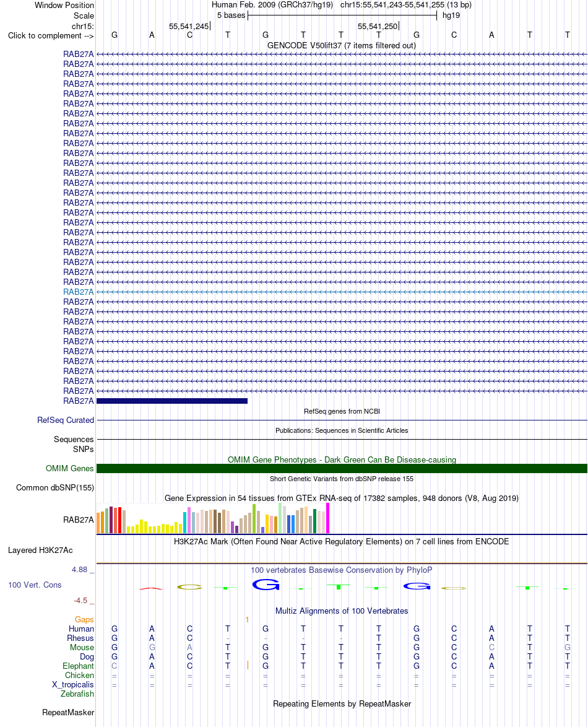Viewport: 588px width, 727px height.
Task: Click coordinate label 55,541,245
Action: (x=189, y=27)
